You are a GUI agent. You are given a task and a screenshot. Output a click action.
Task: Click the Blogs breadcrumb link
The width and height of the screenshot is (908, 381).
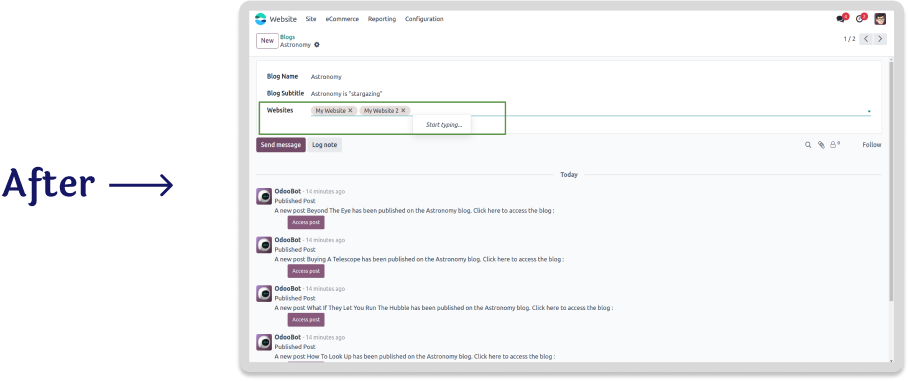tap(287, 37)
